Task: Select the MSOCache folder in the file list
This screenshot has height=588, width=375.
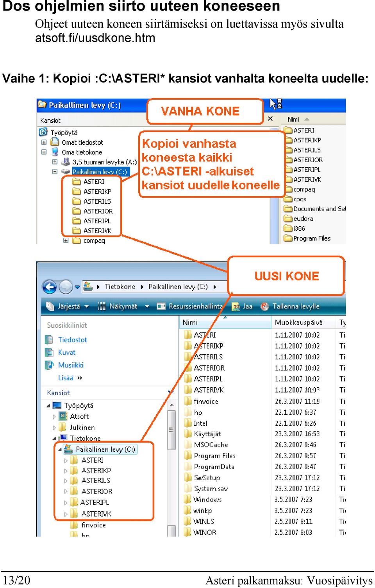Action: 211,445
